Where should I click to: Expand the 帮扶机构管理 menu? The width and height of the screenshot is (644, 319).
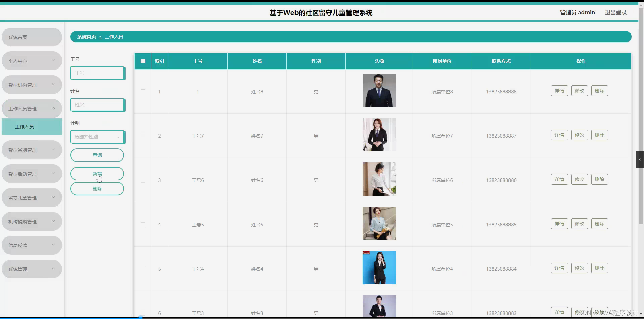[32, 85]
